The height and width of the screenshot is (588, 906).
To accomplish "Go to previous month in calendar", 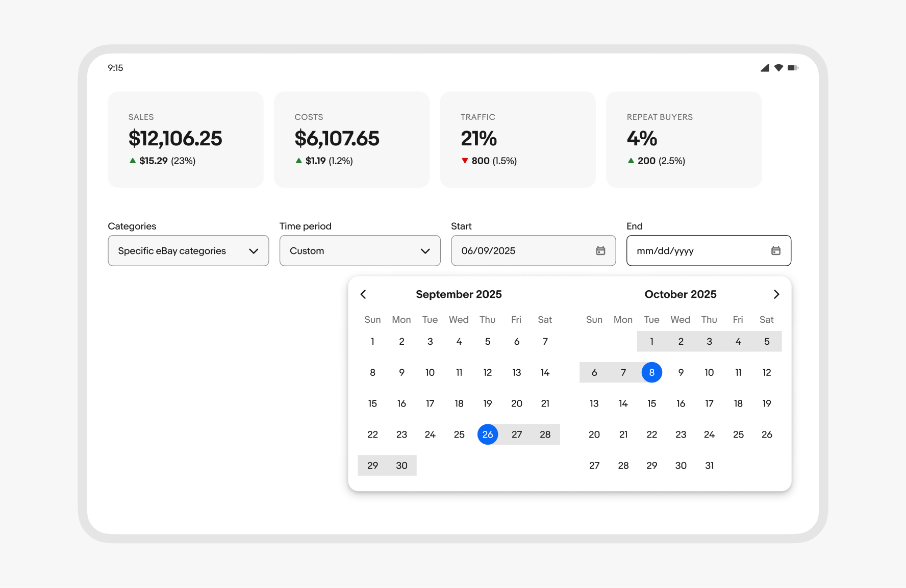I will [x=363, y=294].
